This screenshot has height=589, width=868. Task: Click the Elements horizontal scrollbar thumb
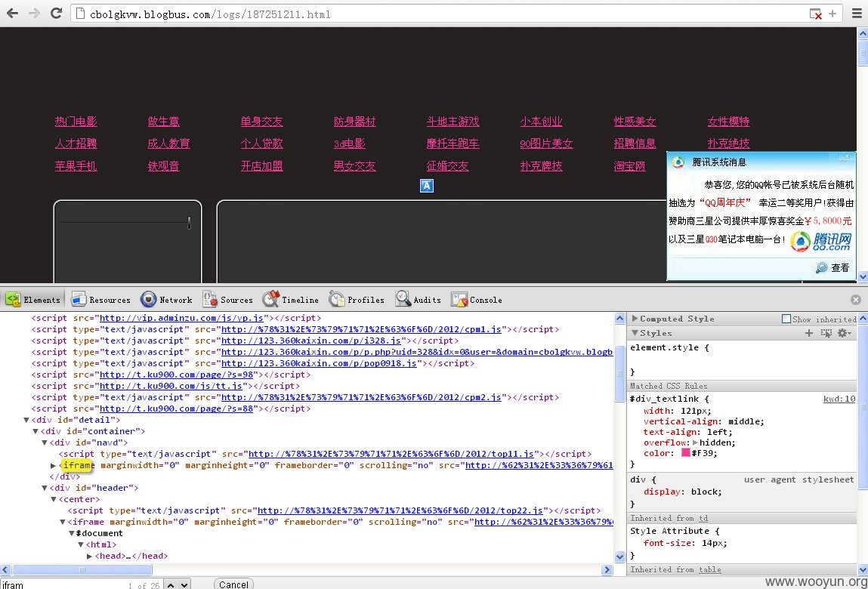82,569
